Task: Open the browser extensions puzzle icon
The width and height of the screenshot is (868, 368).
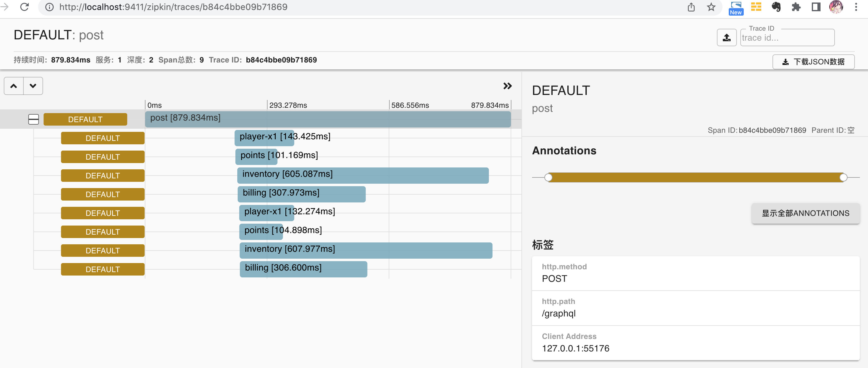Action: pos(796,7)
